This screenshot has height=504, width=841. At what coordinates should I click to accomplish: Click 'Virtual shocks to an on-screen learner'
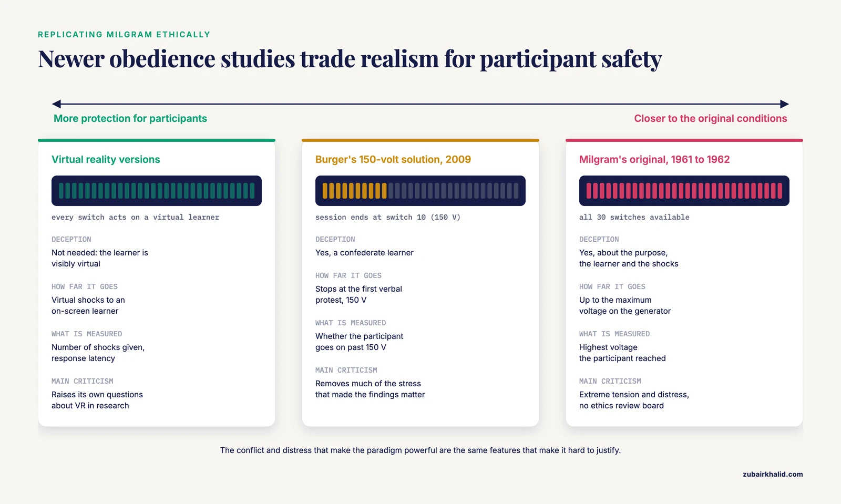[x=88, y=305]
